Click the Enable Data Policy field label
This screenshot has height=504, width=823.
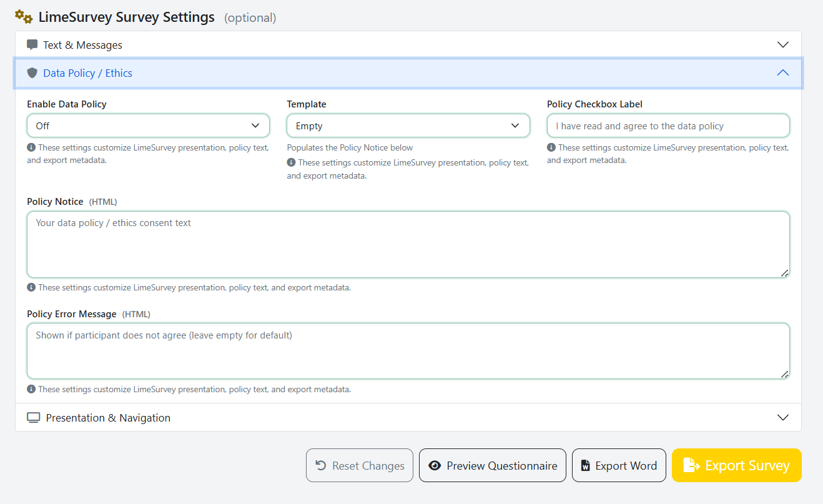[x=67, y=104]
